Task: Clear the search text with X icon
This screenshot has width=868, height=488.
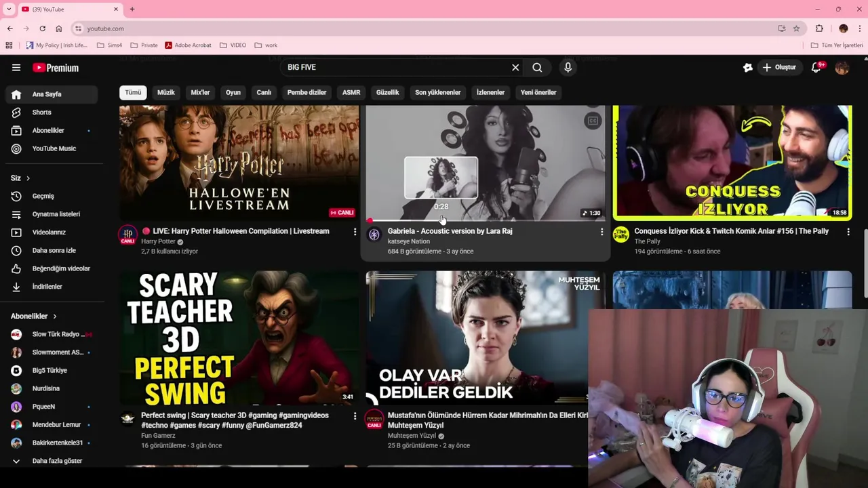Action: (515, 67)
